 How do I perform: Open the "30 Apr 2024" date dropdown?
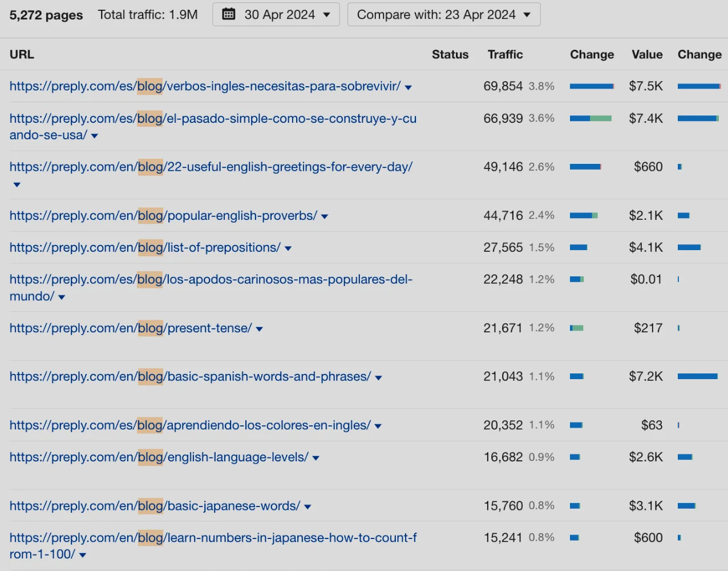276,14
